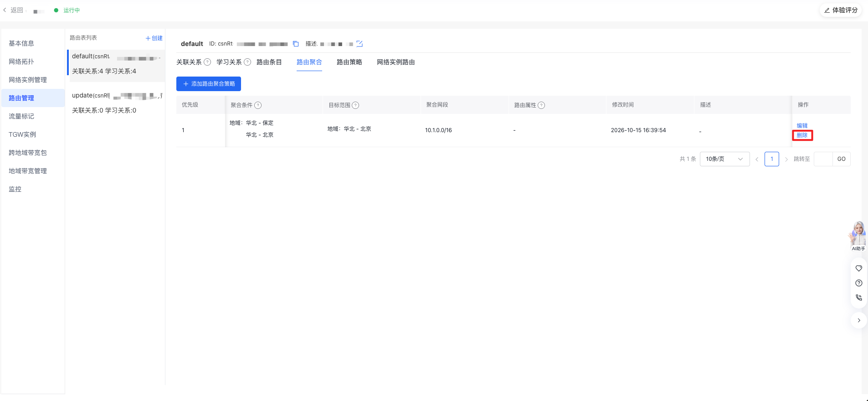
Task: Open help tooltip for 目标范围 column
Action: pos(356,105)
